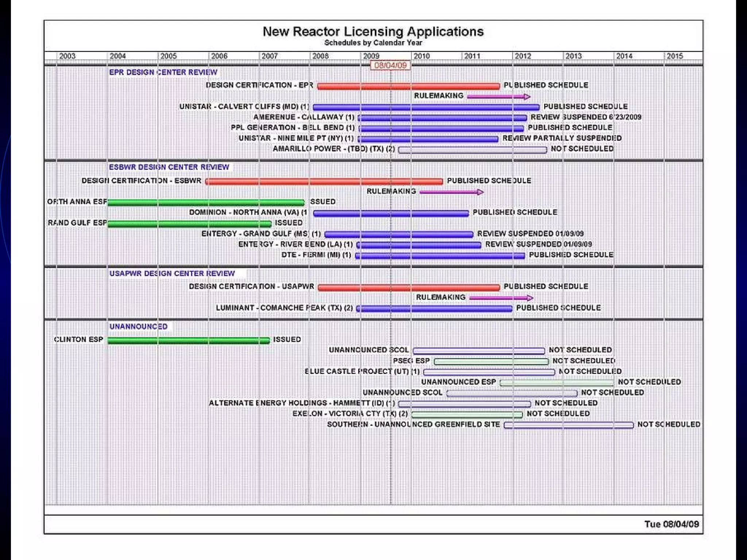Click the 08/04/09 current date marker
The image size is (747, 560).
390,65
